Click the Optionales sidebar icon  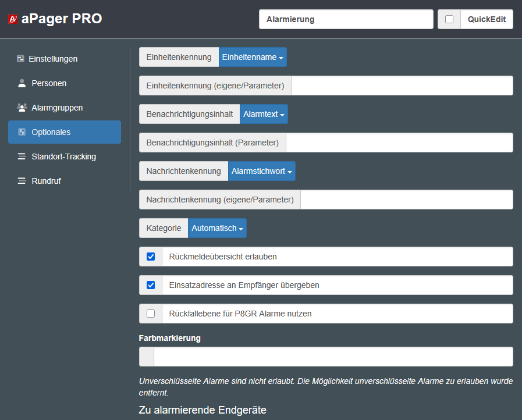tap(22, 132)
